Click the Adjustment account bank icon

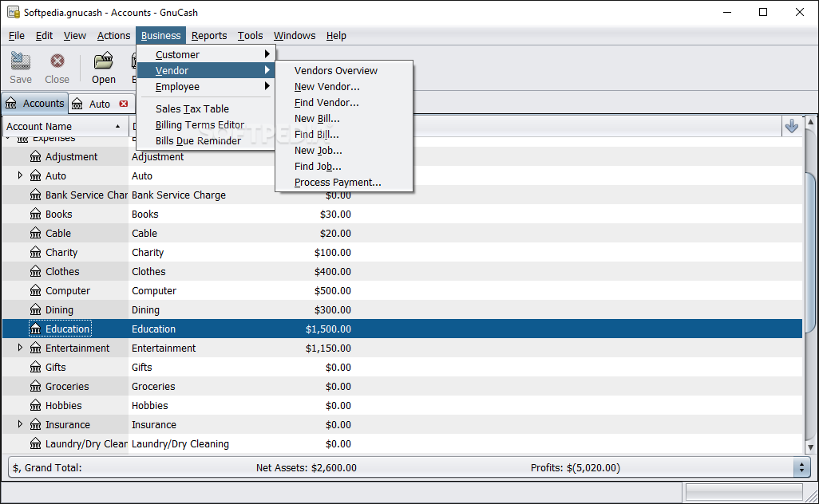(35, 156)
